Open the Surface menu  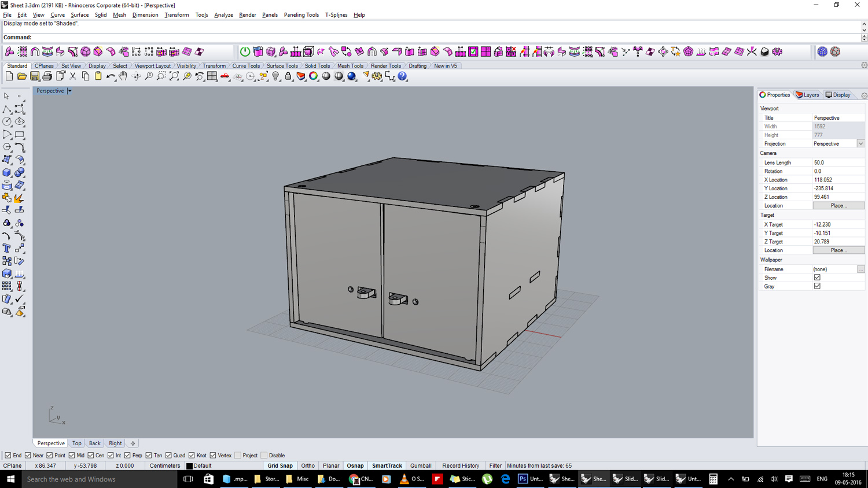pos(79,15)
